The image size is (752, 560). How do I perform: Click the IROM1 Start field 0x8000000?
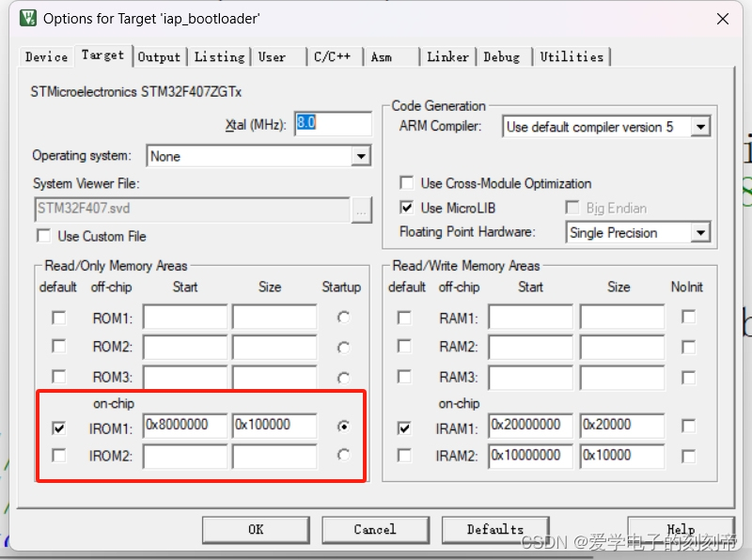[185, 426]
